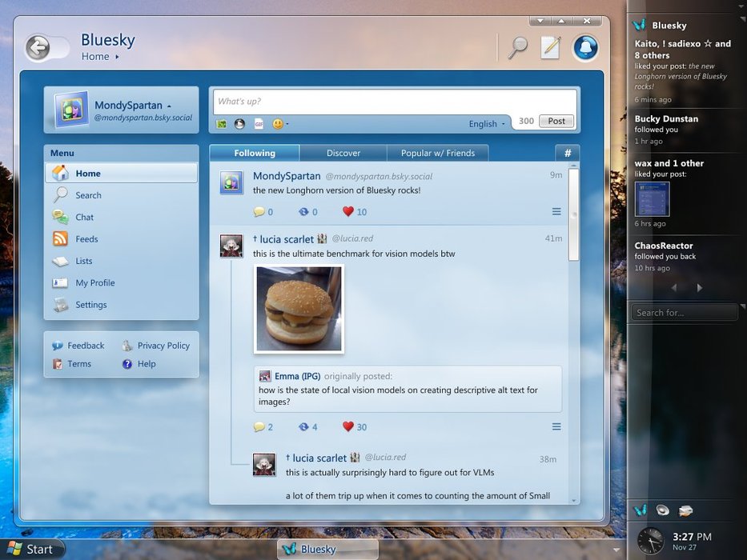Image resolution: width=747 pixels, height=560 pixels.
Task: Insert a GIF using the GIF icon
Action: tap(259, 124)
